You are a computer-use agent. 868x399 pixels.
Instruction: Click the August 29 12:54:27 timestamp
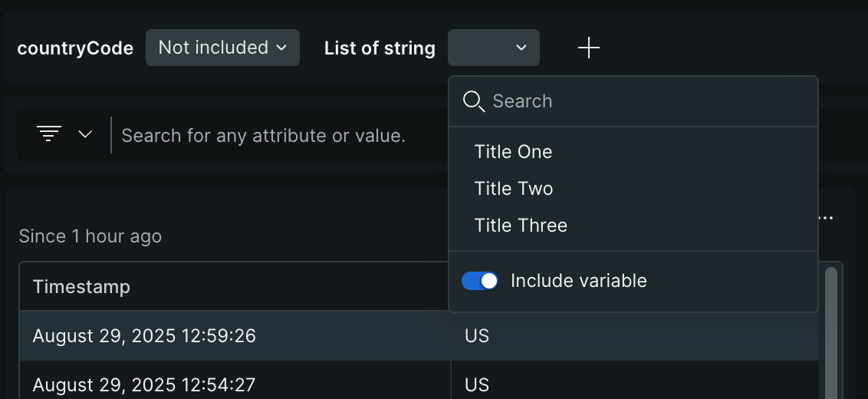tap(144, 384)
